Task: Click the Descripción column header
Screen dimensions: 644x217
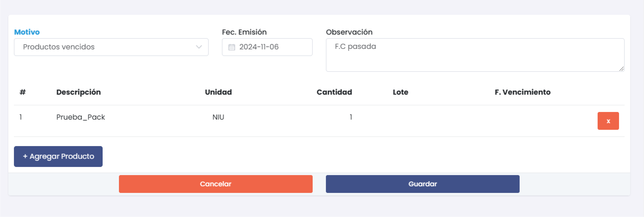Action: pyautogui.click(x=79, y=92)
